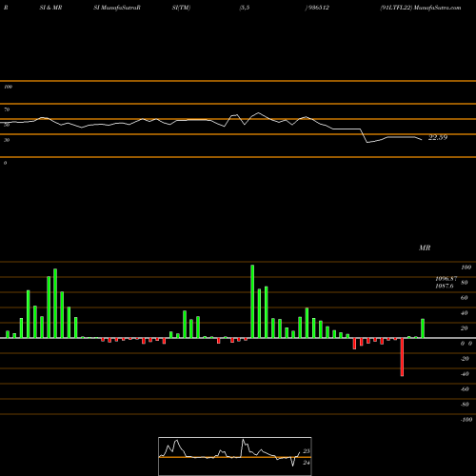
Task: Click the 936512 code in the header
Action: [x=319, y=8]
